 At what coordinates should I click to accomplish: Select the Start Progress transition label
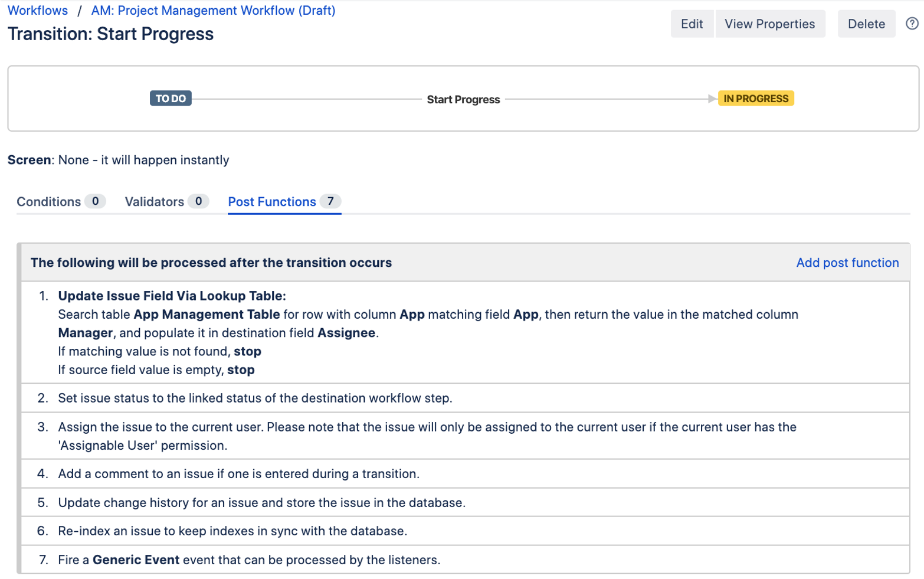tap(463, 100)
